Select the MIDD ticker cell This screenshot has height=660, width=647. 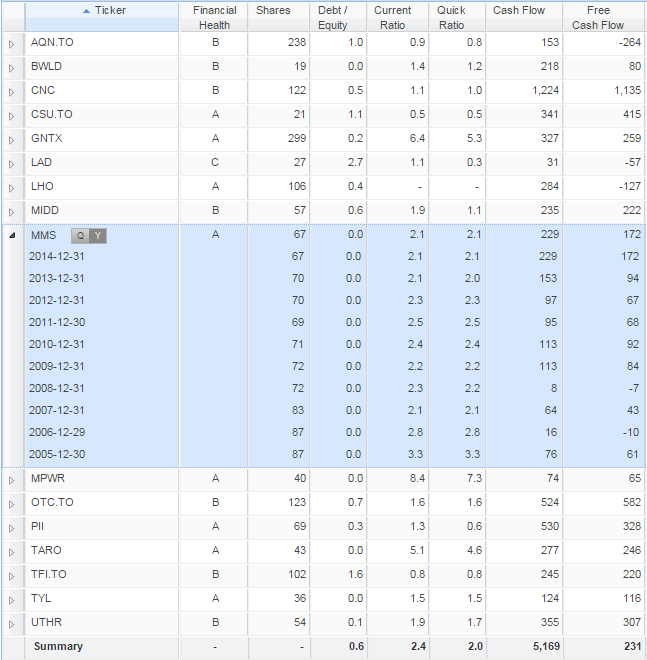[102, 210]
